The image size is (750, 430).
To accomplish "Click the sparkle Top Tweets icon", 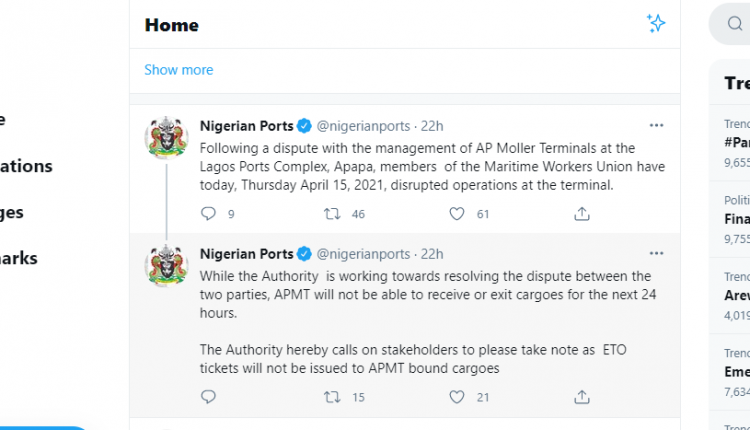I will pos(656,24).
